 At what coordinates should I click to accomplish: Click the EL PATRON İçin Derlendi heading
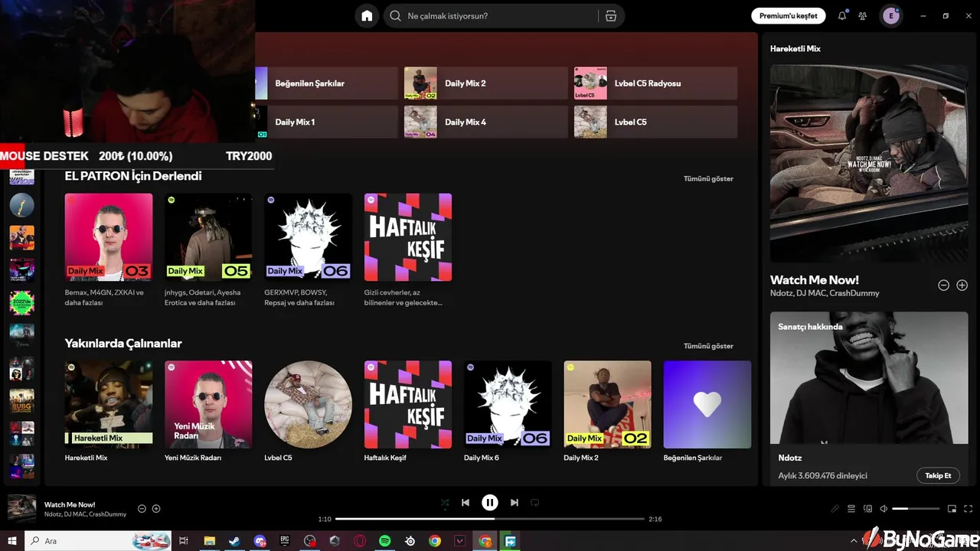pyautogui.click(x=133, y=176)
